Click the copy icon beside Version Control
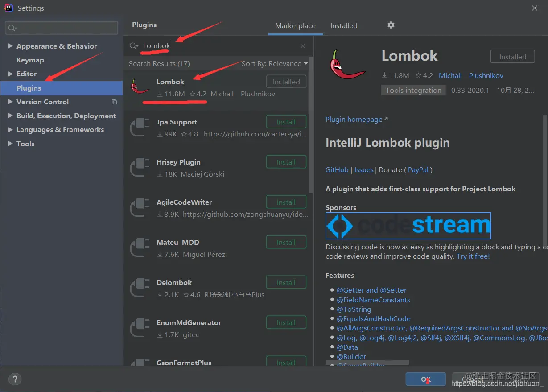The image size is (548, 392). click(114, 102)
